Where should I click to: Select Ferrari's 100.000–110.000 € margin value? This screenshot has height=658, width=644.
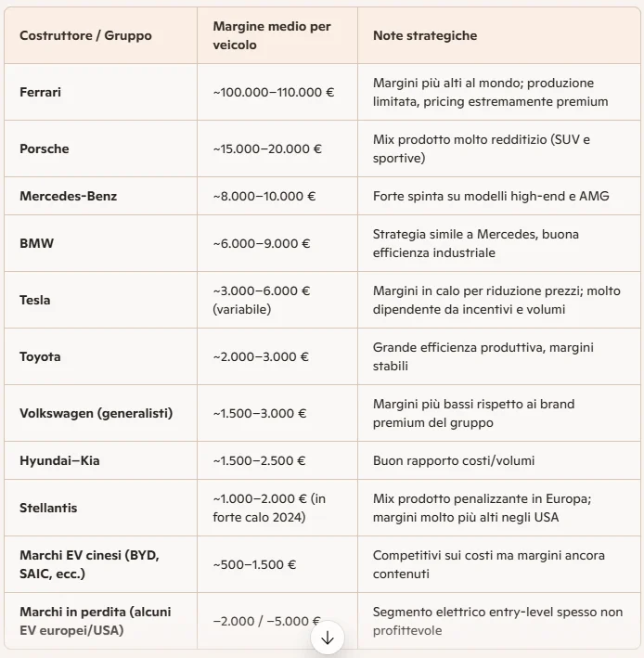(274, 92)
